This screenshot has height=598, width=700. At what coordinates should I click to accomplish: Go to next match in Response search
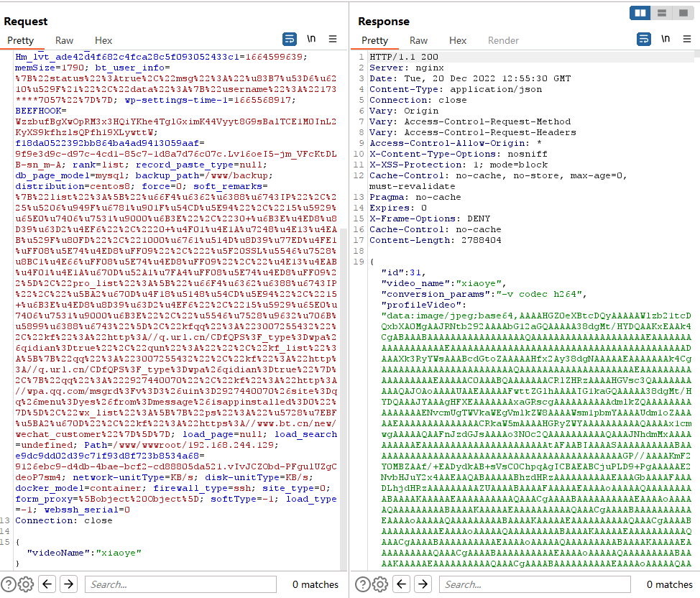point(423,584)
